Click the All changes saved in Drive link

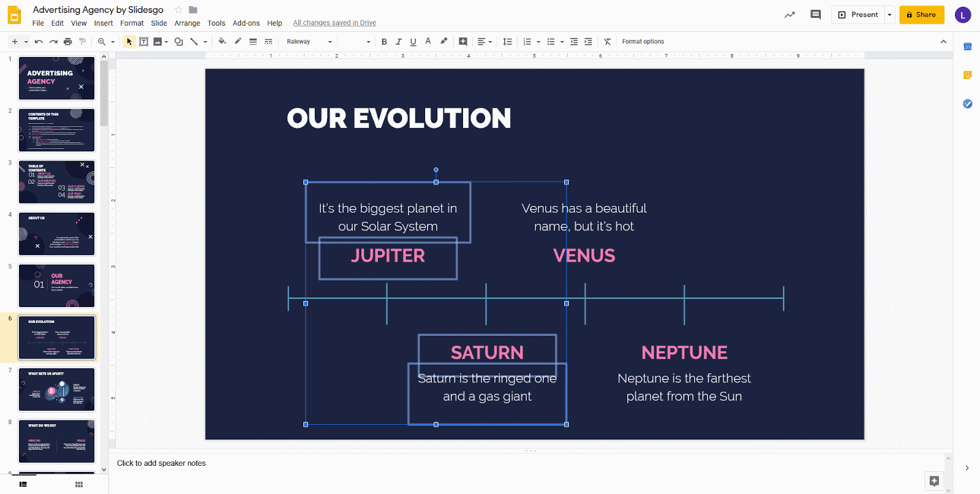pos(334,23)
